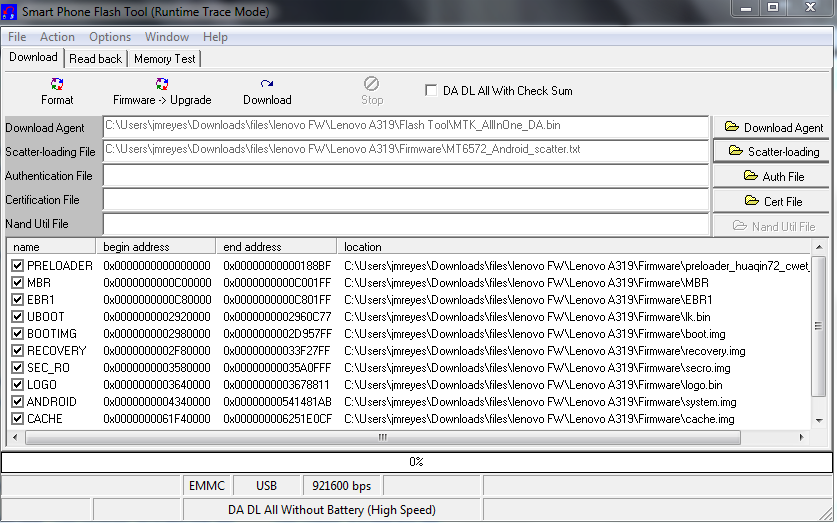837x523 pixels.
Task: Deselect the ANDROID partition checkbox
Action: pyautogui.click(x=18, y=402)
